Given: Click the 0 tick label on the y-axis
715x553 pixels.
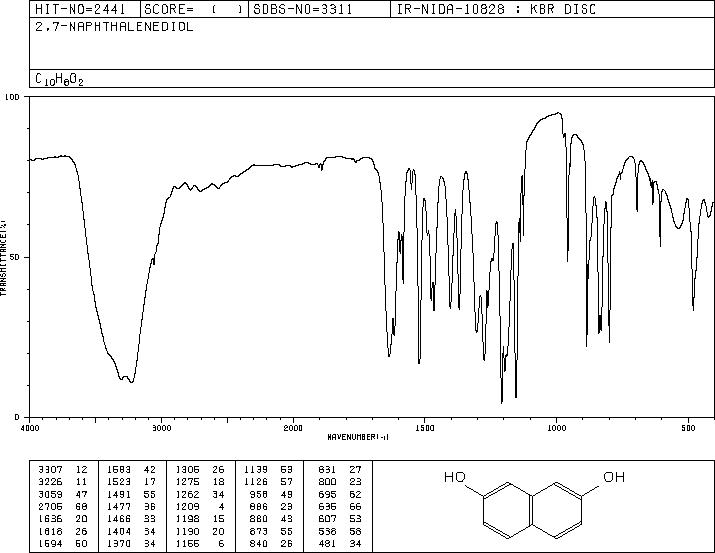Looking at the screenshot, I should 17,417.
